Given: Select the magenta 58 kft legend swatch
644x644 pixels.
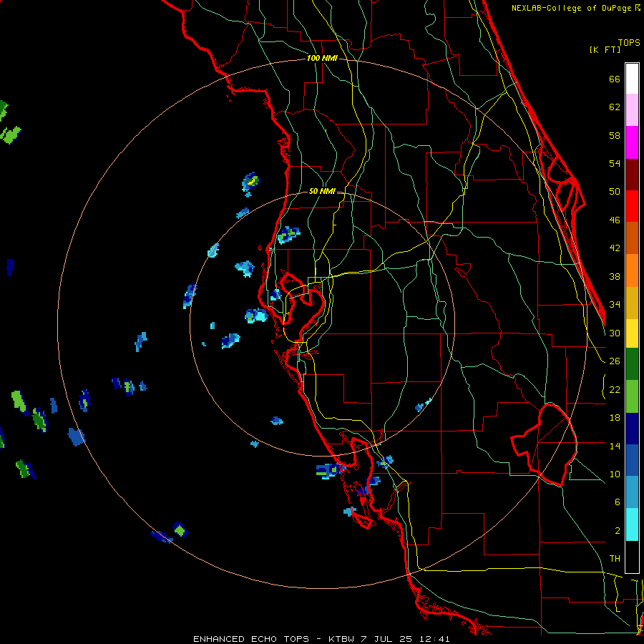Looking at the screenshot, I should (x=632, y=142).
